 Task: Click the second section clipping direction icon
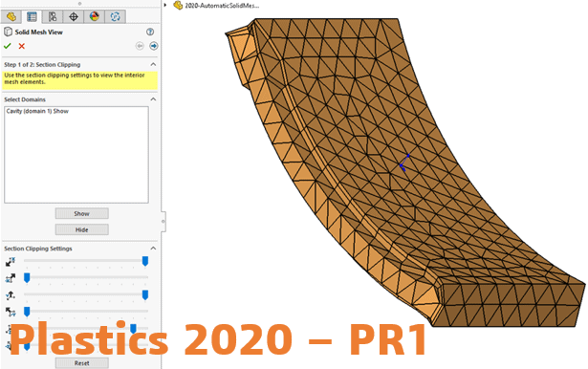pyautogui.click(x=11, y=278)
